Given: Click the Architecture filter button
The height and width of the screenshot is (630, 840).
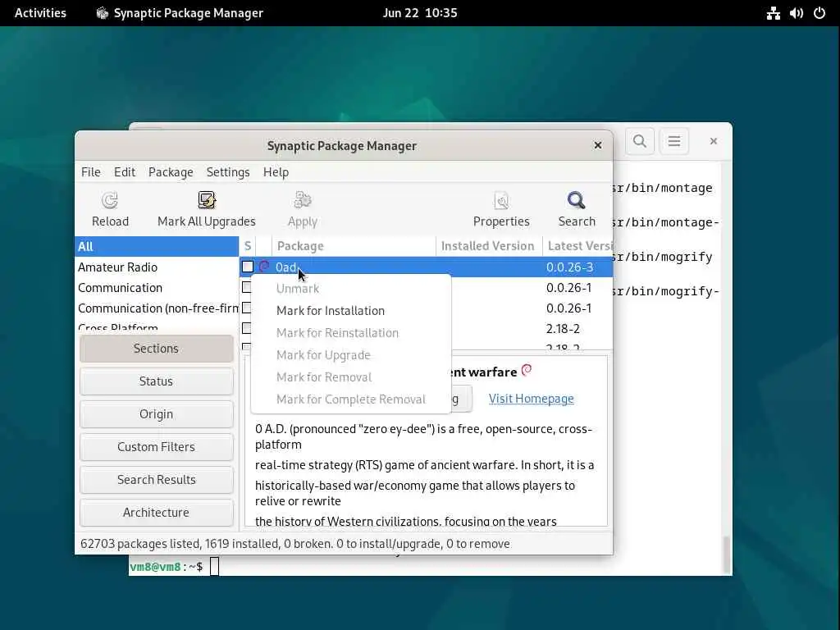Looking at the screenshot, I should point(157,512).
